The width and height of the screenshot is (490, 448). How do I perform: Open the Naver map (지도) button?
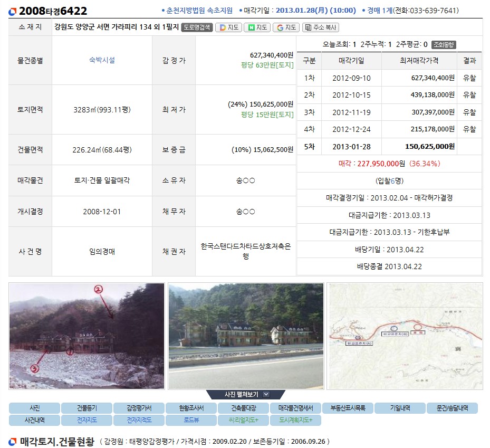(x=257, y=27)
